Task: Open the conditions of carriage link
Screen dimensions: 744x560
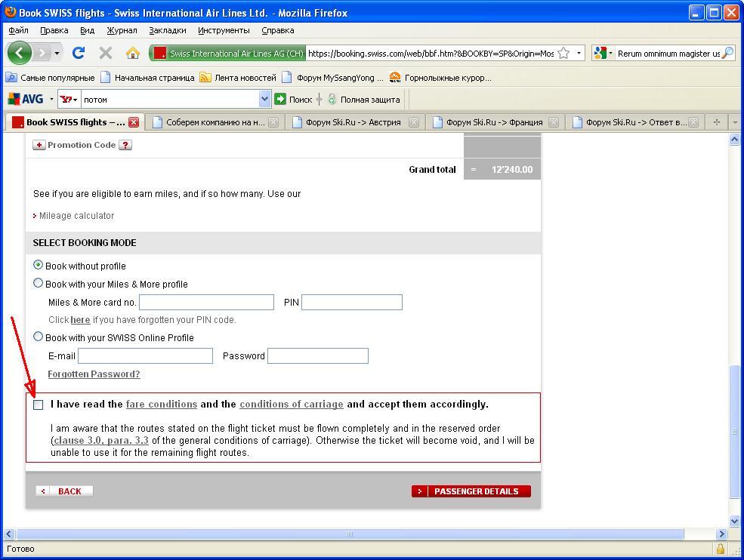Action: click(x=292, y=404)
